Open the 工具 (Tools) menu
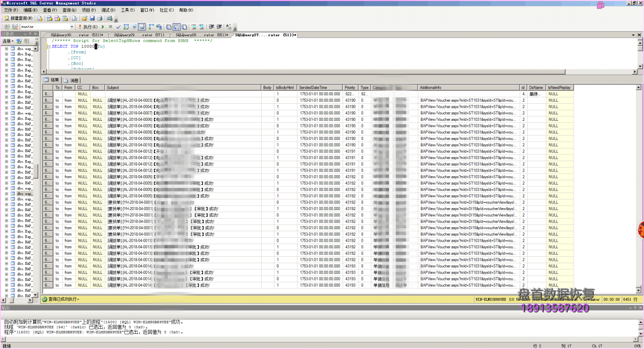Screen dimensions: 644x349 (x=128, y=10)
